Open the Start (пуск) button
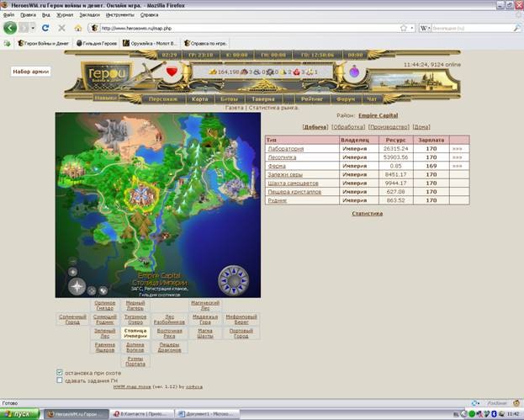The height and width of the screenshot is (420, 524). pyautogui.click(x=19, y=414)
